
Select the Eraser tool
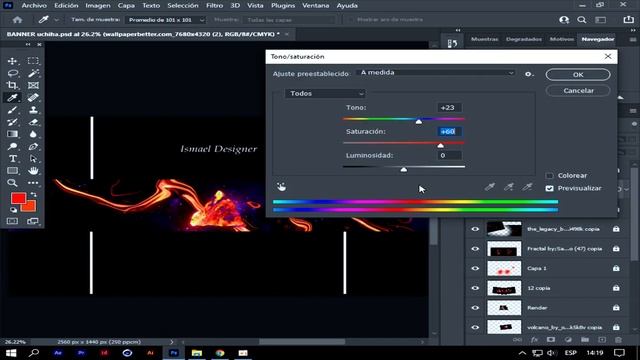[33, 122]
